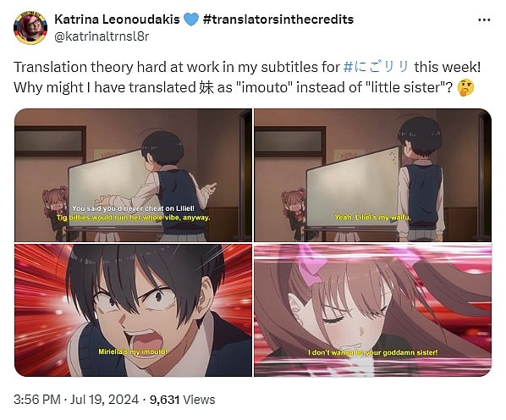The height and width of the screenshot is (420, 506).
Task: Open the 'goddamn sister' image
Action: coord(372,310)
